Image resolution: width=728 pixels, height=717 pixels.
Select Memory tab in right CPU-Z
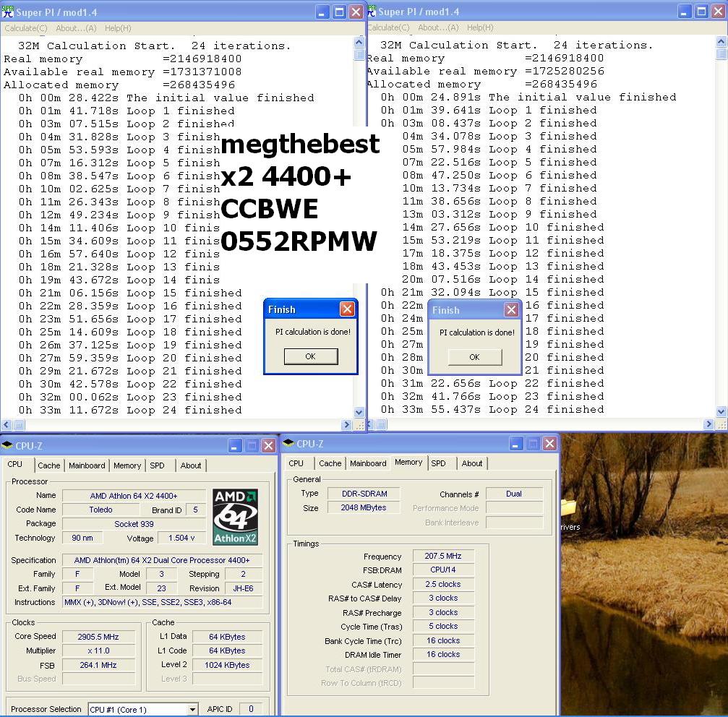click(x=408, y=463)
